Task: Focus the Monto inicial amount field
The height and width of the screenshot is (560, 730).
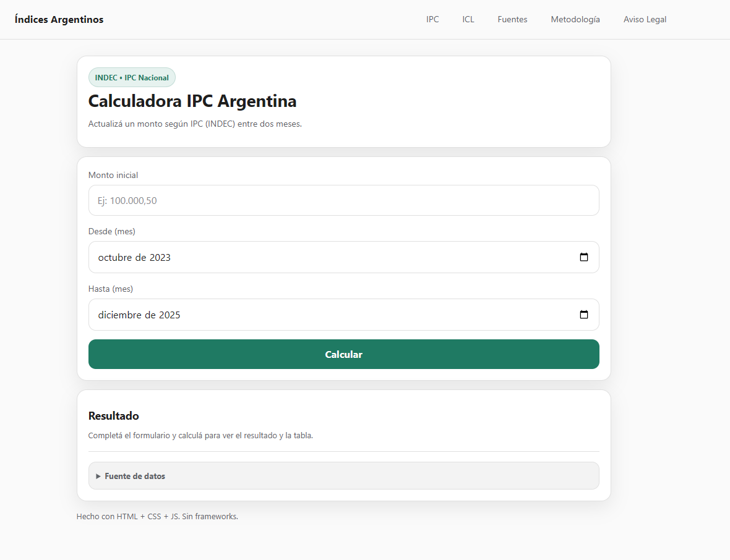Action: [343, 200]
